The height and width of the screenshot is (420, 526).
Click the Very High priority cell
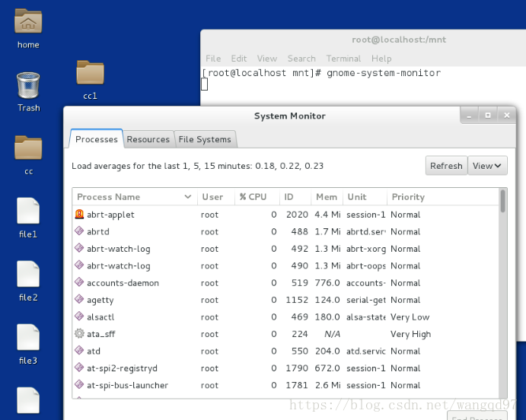tap(410, 334)
